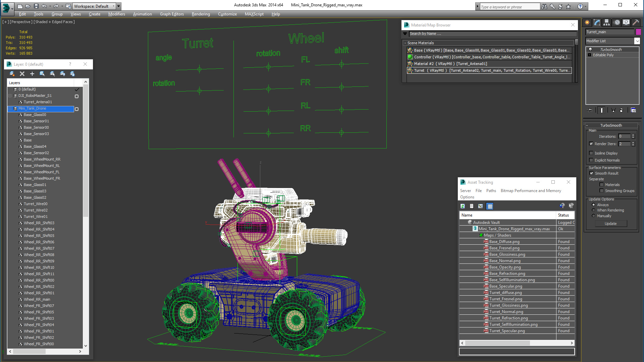Click Configure Modifier Sets icon
The image size is (644, 362).
point(633,110)
